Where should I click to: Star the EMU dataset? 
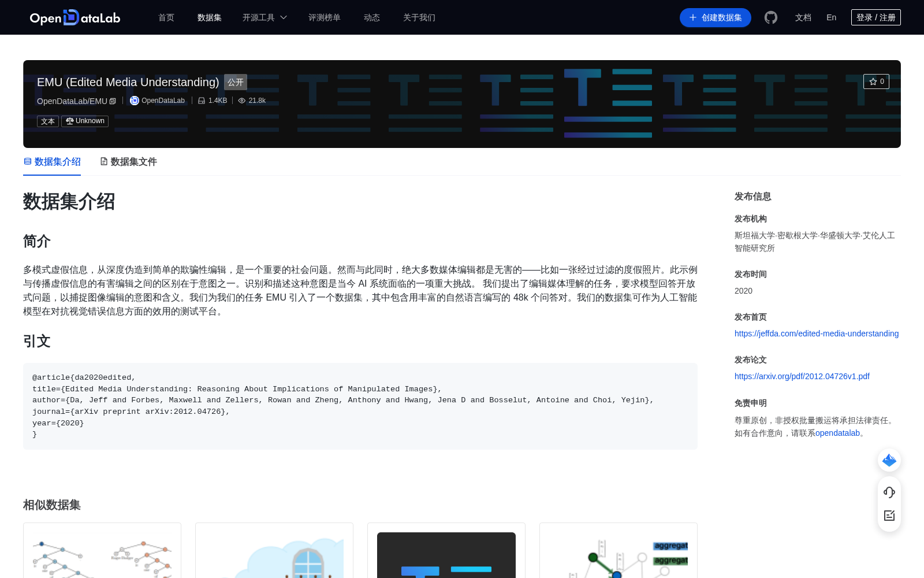876,81
